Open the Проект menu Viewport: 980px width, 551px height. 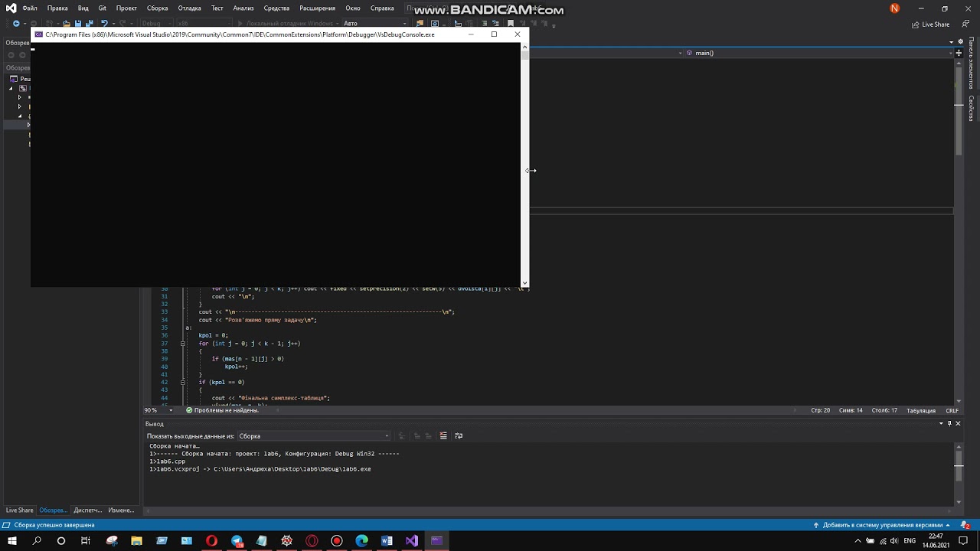click(126, 8)
